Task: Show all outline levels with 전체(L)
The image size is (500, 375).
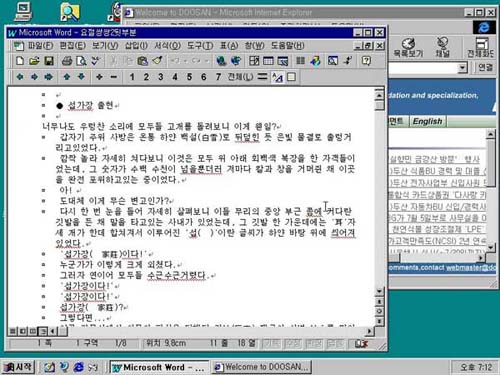Action: (240, 77)
